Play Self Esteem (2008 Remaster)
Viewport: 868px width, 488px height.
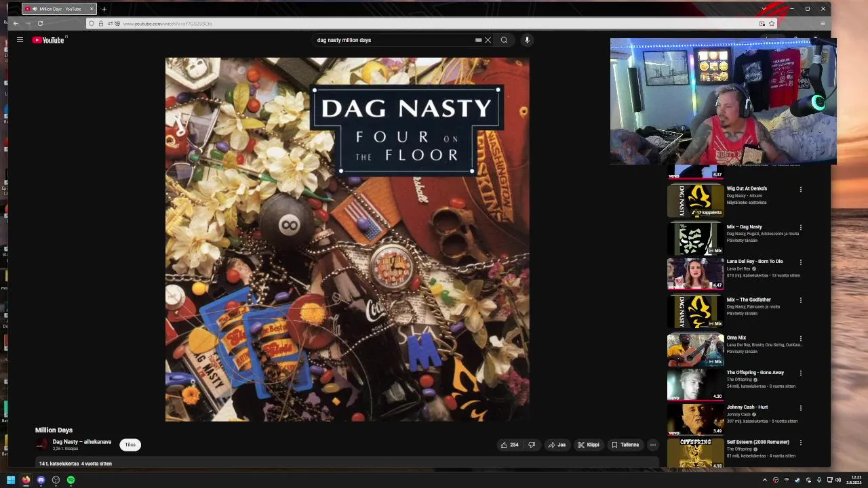[696, 453]
